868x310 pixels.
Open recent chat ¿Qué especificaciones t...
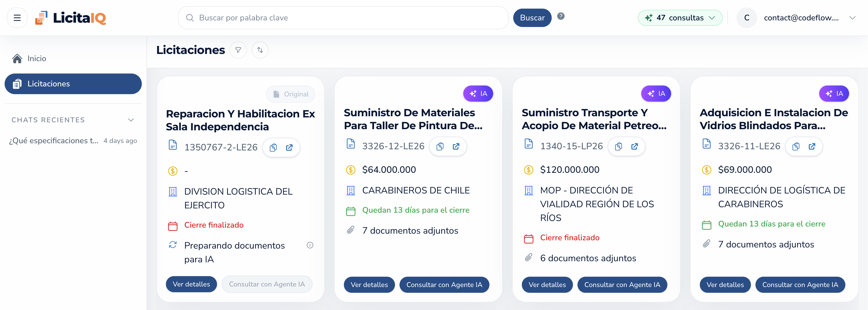coord(54,141)
